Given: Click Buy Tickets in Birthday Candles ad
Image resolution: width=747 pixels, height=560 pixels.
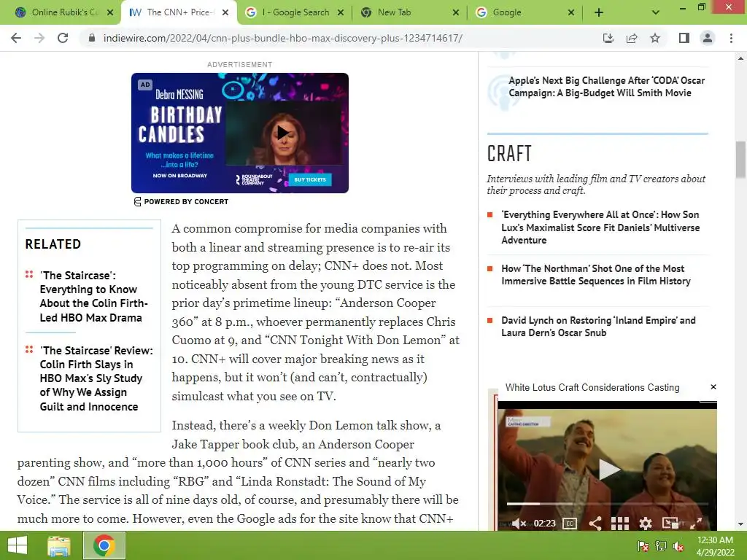Looking at the screenshot, I should (310, 179).
